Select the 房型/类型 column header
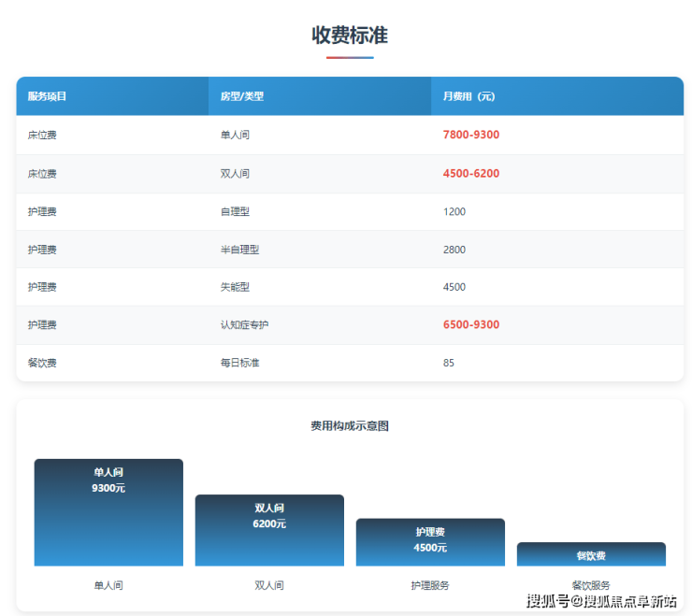 coord(242,96)
